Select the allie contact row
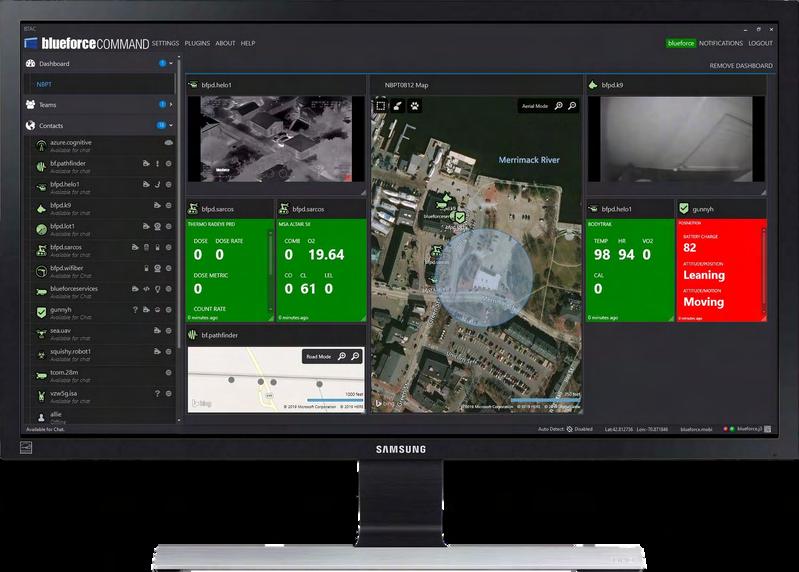Viewport: 799px width, 572px height. (99, 417)
